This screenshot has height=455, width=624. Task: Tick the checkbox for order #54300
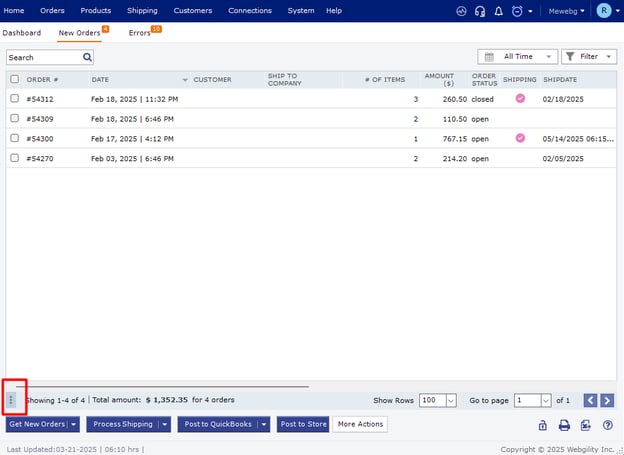pos(14,138)
